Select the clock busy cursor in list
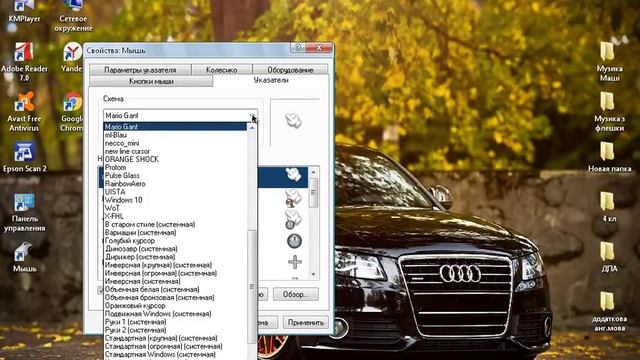640x360 pixels. tap(294, 241)
